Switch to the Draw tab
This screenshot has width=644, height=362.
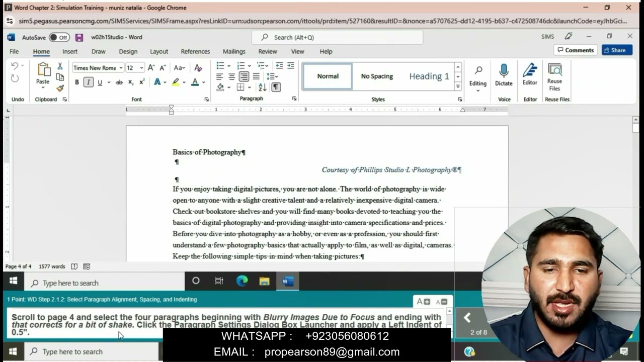pyautogui.click(x=99, y=51)
